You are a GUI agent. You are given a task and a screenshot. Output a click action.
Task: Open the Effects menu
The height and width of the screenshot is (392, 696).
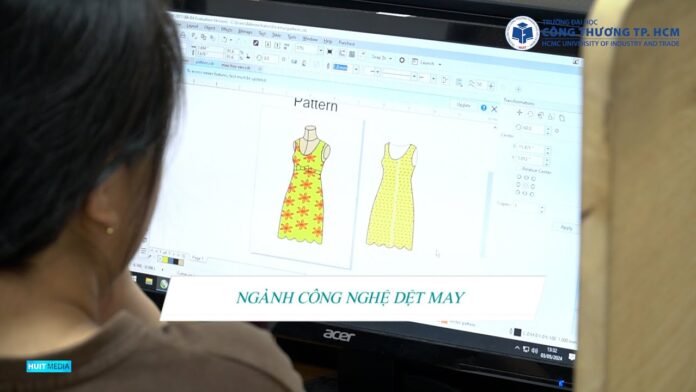pyautogui.click(x=227, y=30)
